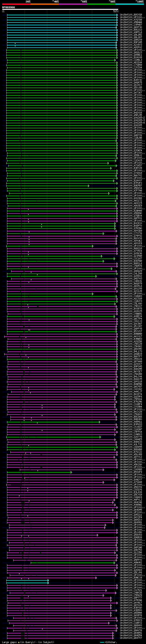
Task: Select the UniRef100_Q9JHI7 label
Action: click(x=131, y=85)
